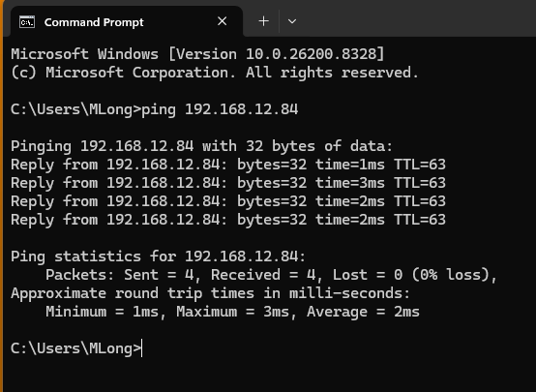Viewport: 536px width, 392px height.
Task: Click the Pinging with 32 bytes line
Action: click(x=201, y=146)
